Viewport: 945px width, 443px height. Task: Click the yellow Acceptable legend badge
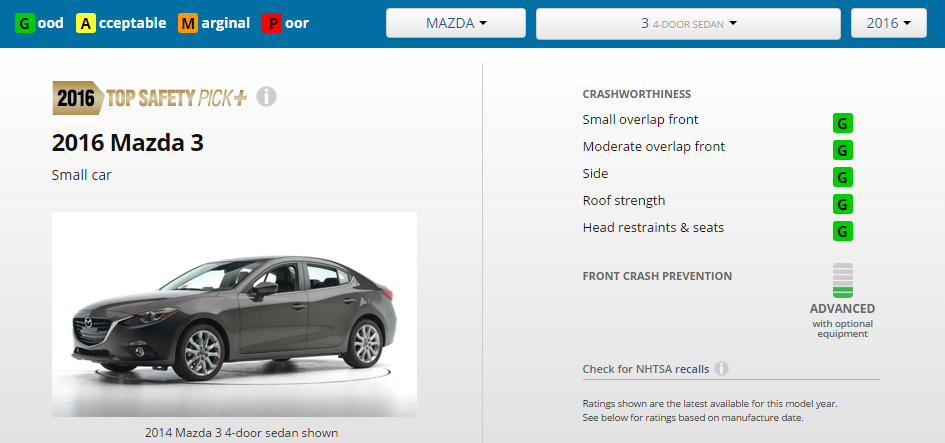click(x=86, y=24)
